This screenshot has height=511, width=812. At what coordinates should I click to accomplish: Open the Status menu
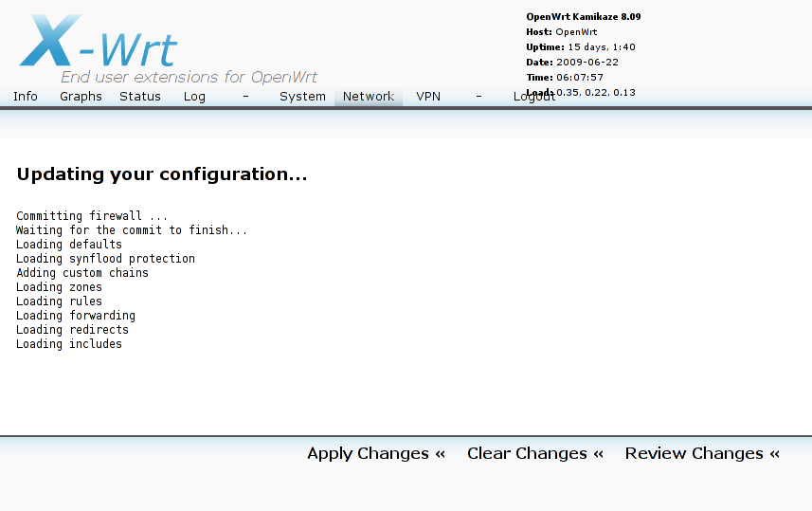pyautogui.click(x=140, y=97)
